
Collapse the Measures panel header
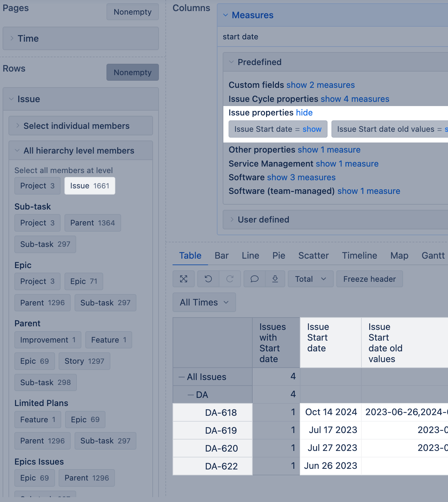[x=332, y=15]
